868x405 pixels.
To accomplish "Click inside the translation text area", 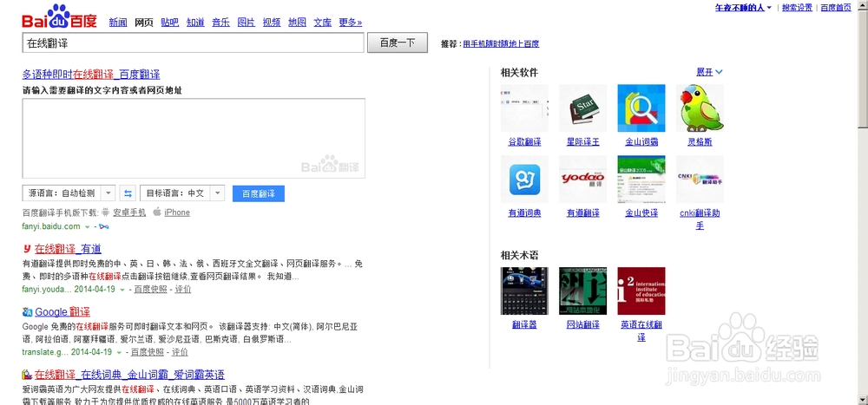I will (x=194, y=138).
